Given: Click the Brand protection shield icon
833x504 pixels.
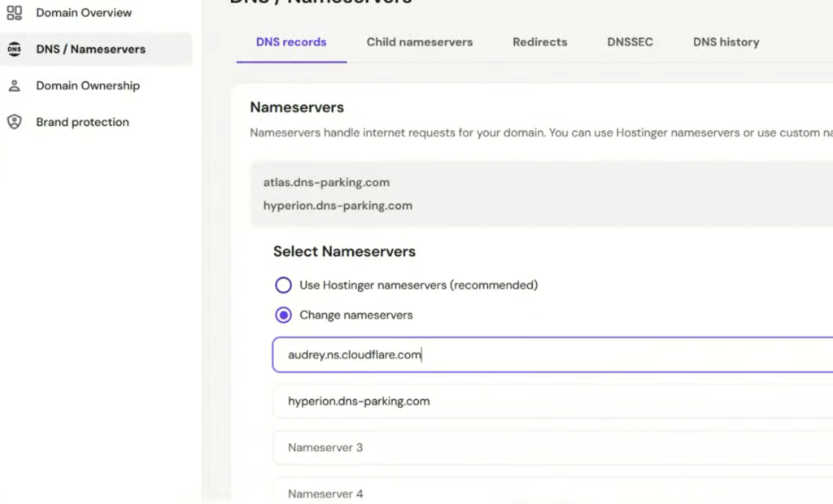Looking at the screenshot, I should coord(15,122).
